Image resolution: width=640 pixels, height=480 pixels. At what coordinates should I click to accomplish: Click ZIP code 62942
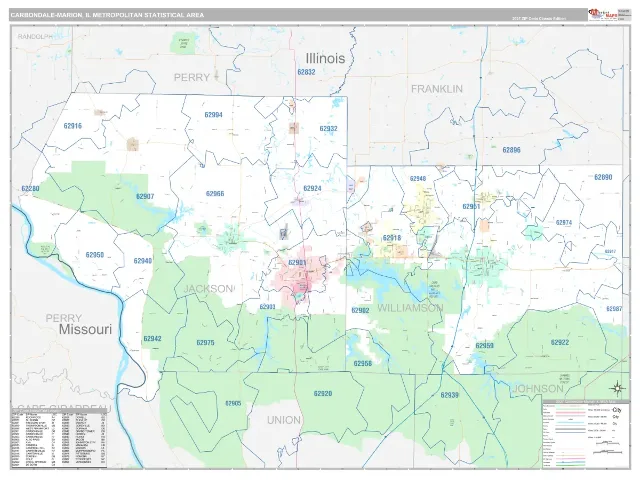(x=152, y=338)
